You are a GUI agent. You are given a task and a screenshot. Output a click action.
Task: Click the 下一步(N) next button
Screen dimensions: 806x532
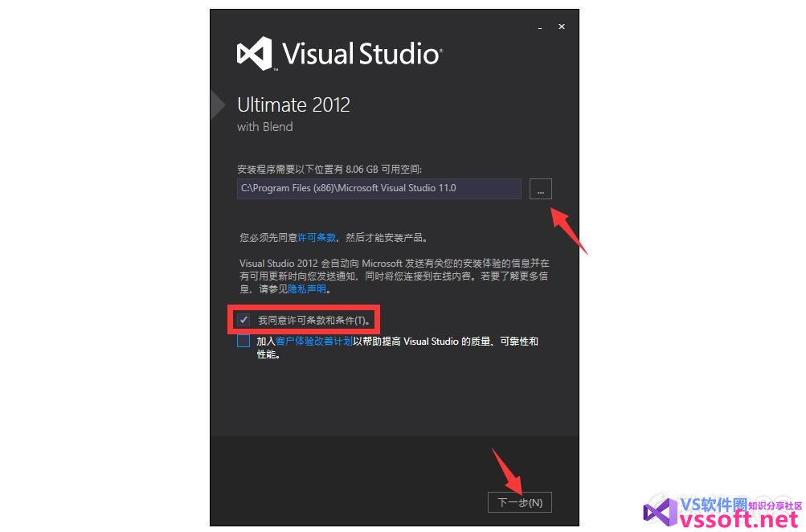coord(520,502)
